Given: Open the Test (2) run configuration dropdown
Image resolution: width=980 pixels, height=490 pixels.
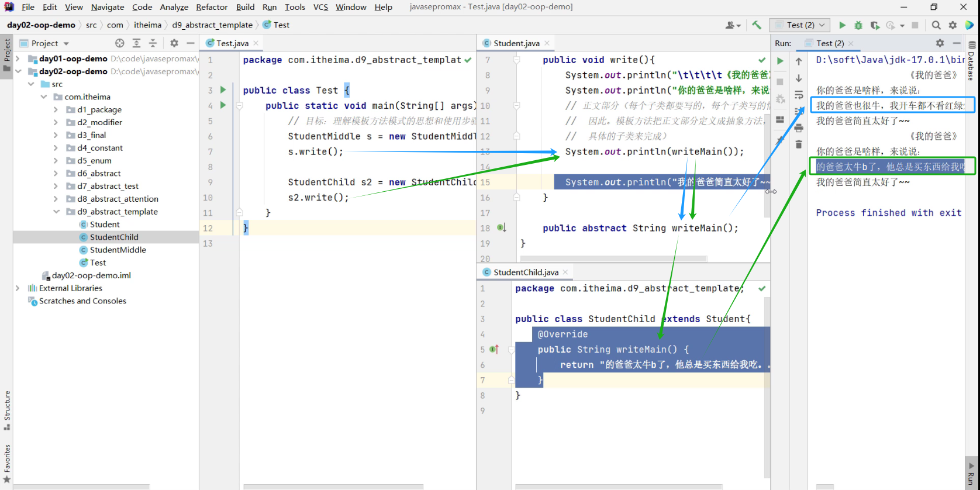Looking at the screenshot, I should tap(800, 25).
